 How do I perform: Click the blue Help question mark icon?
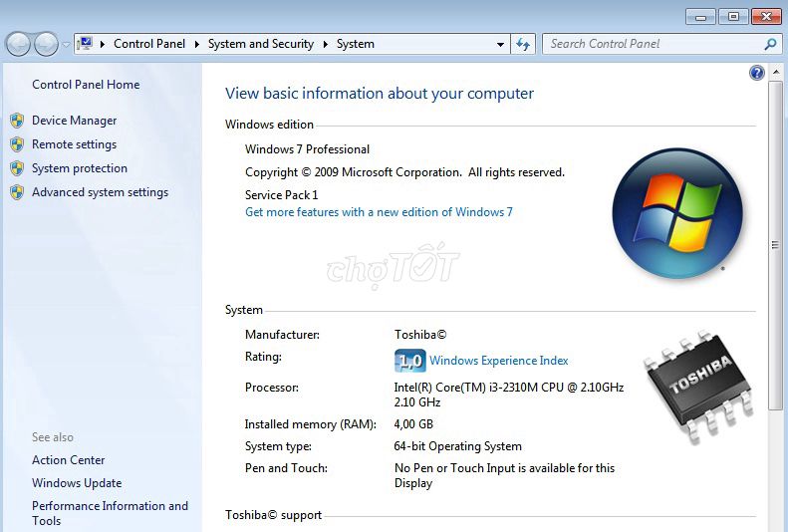click(757, 73)
